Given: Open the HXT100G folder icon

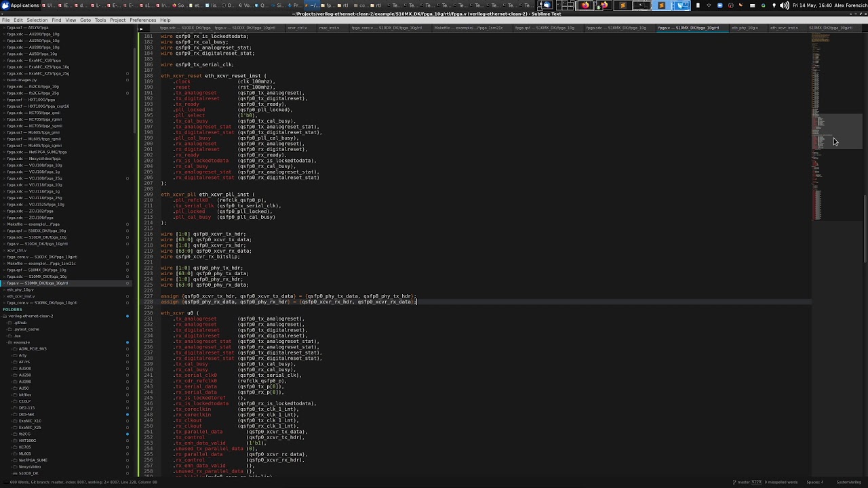Looking at the screenshot, I should tap(15, 441).
